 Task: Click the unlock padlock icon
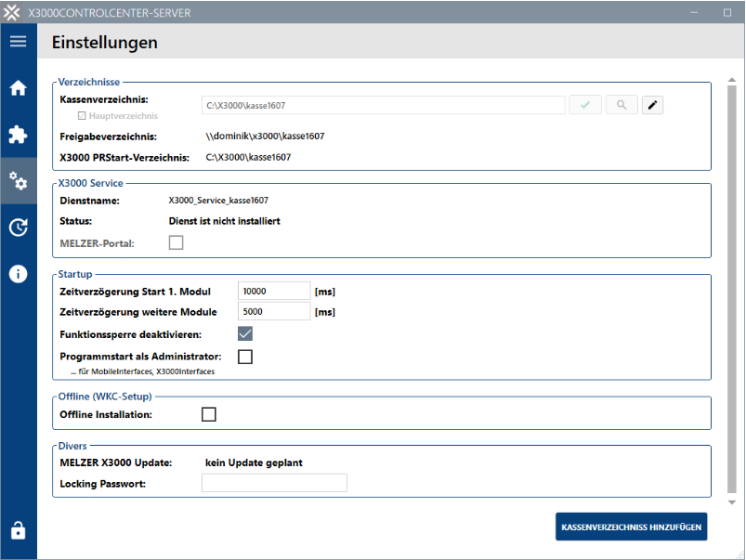[x=18, y=529]
